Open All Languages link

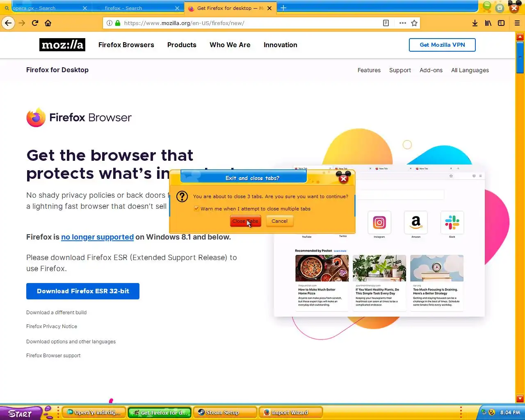coord(470,70)
